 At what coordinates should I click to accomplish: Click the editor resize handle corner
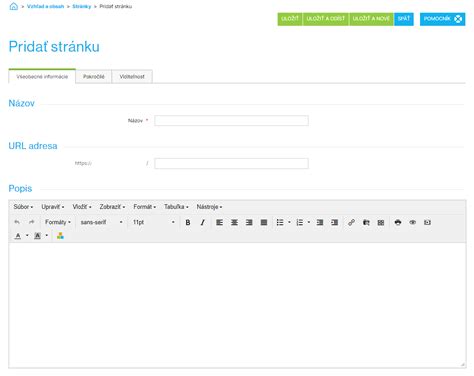(463, 365)
